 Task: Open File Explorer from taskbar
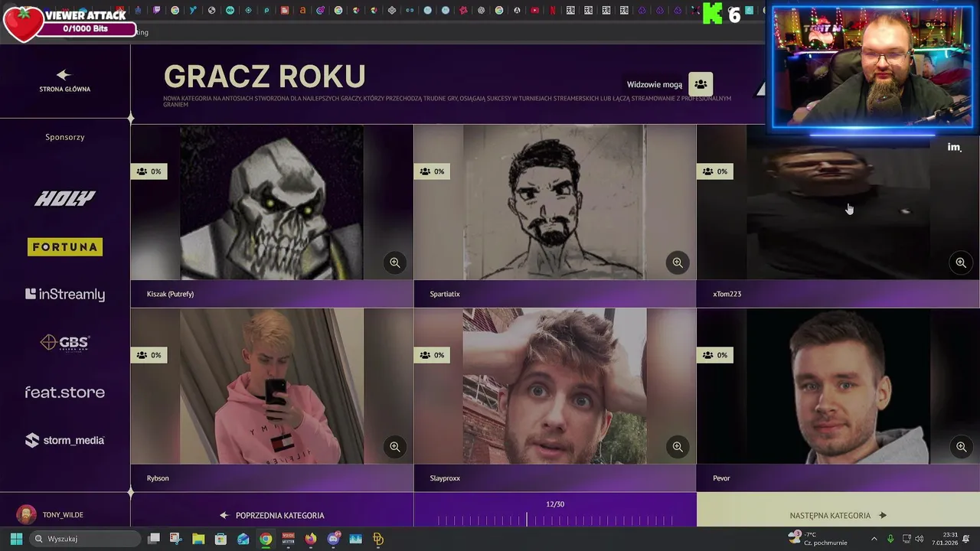coord(198,539)
